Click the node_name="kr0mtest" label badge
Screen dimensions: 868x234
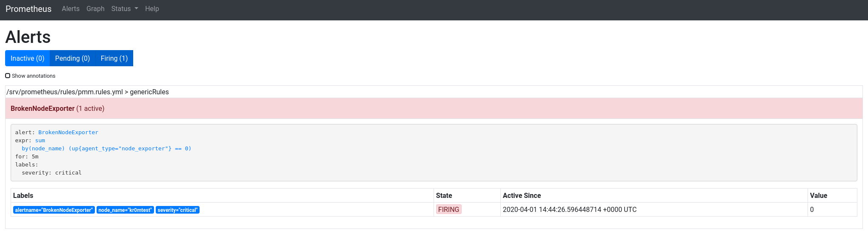tap(125, 210)
